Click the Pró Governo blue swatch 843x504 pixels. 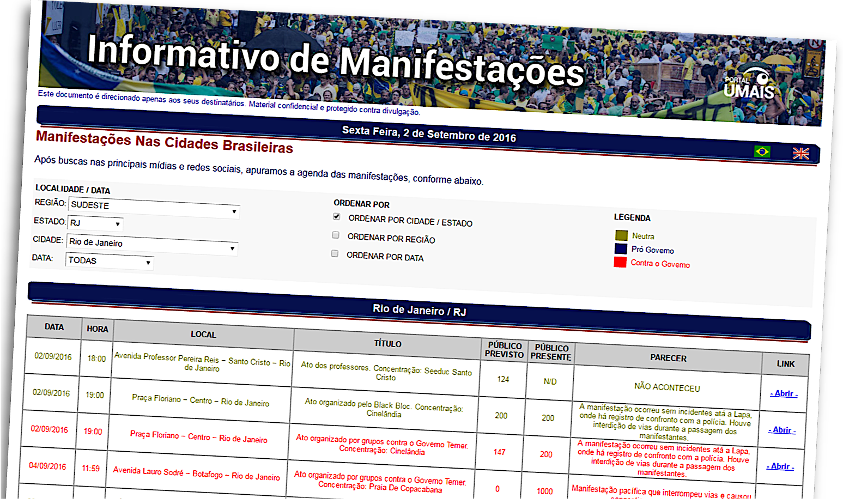point(621,248)
